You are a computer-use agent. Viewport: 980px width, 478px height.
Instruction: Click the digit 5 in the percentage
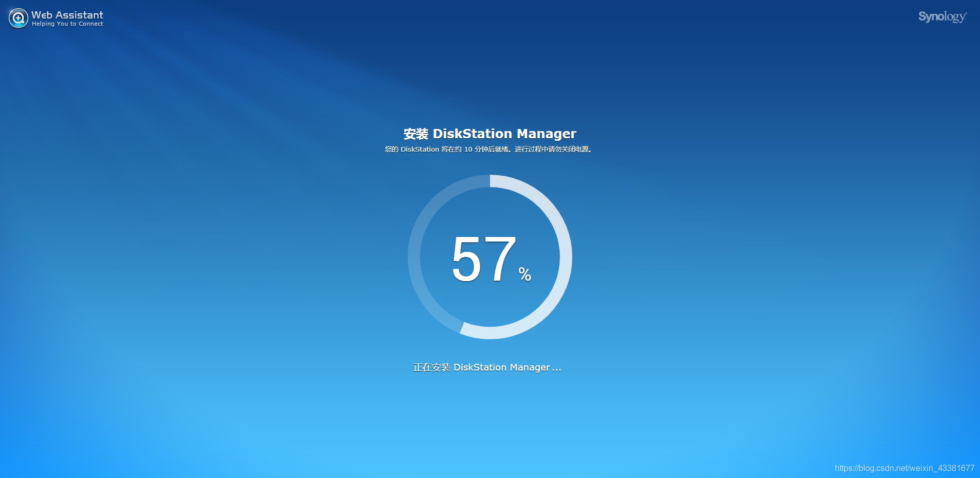[466, 259]
